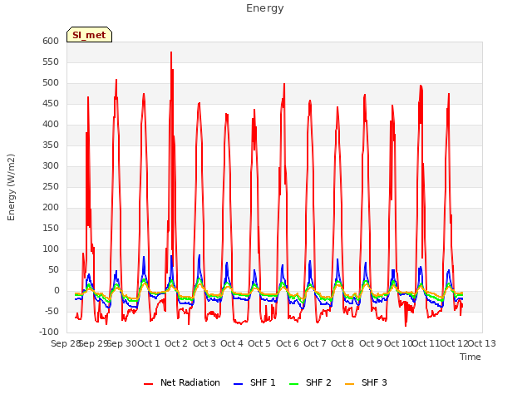This screenshot has height=399, width=532.
Task: Click the 500 y-axis tick label
Action: 51,83
